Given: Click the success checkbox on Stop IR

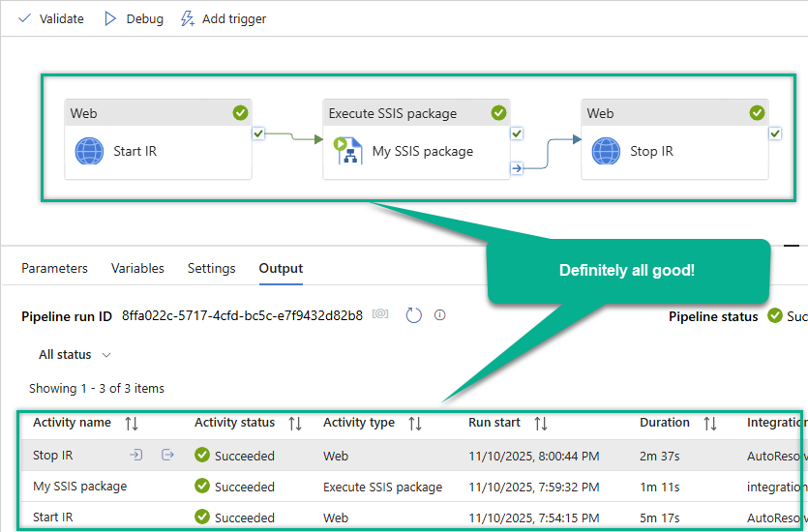Looking at the screenshot, I should point(775,133).
